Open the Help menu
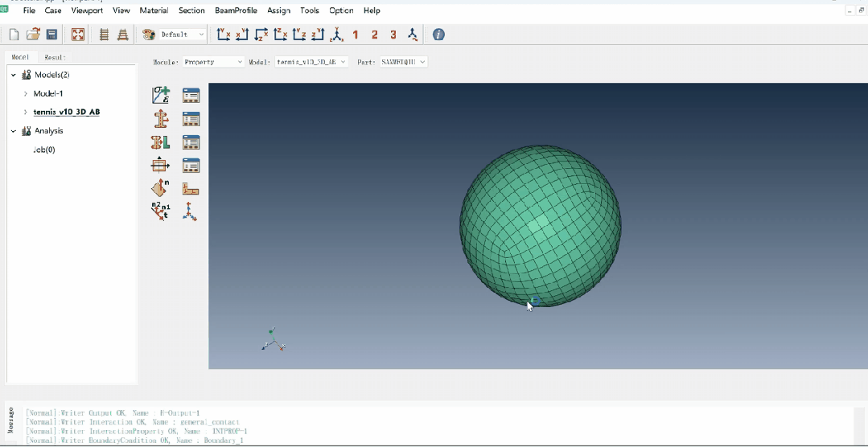 click(372, 10)
